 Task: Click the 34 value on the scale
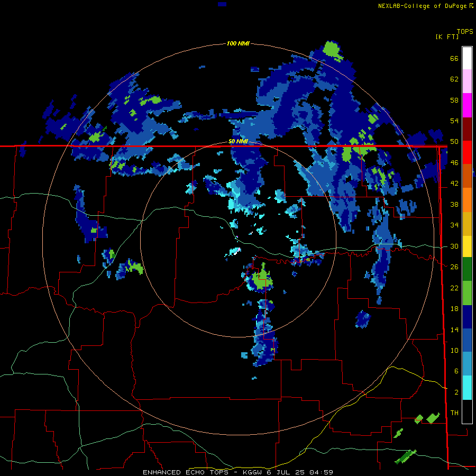coord(454,225)
